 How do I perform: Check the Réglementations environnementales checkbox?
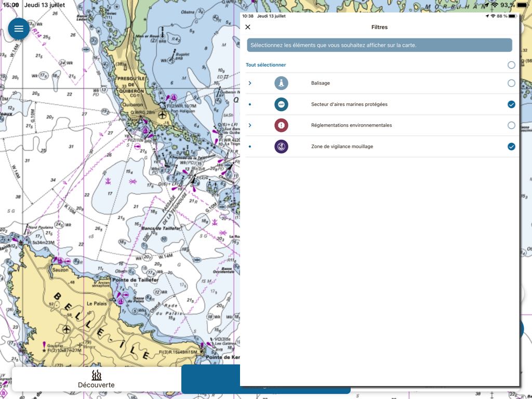pos(511,125)
